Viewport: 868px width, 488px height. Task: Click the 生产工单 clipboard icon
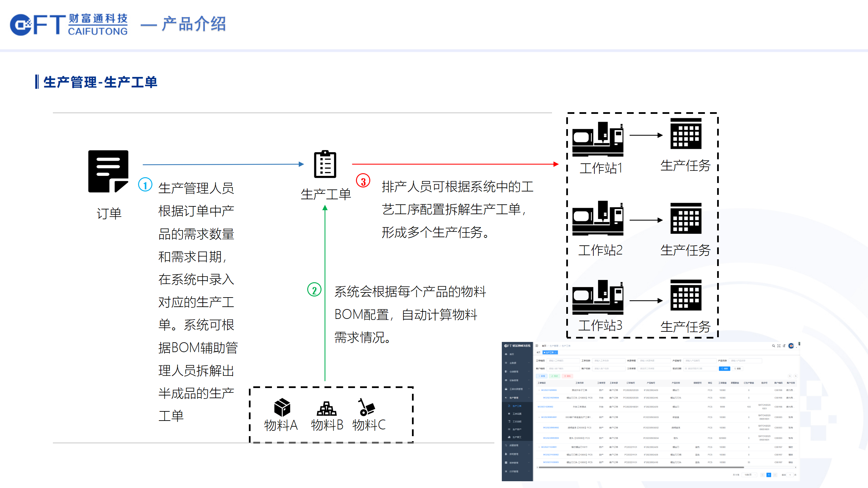pos(325,164)
